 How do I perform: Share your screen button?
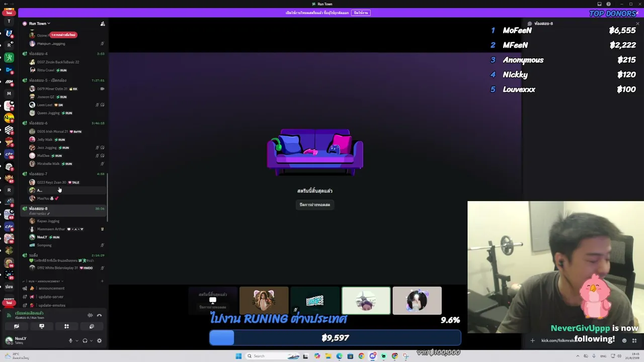[x=42, y=327]
